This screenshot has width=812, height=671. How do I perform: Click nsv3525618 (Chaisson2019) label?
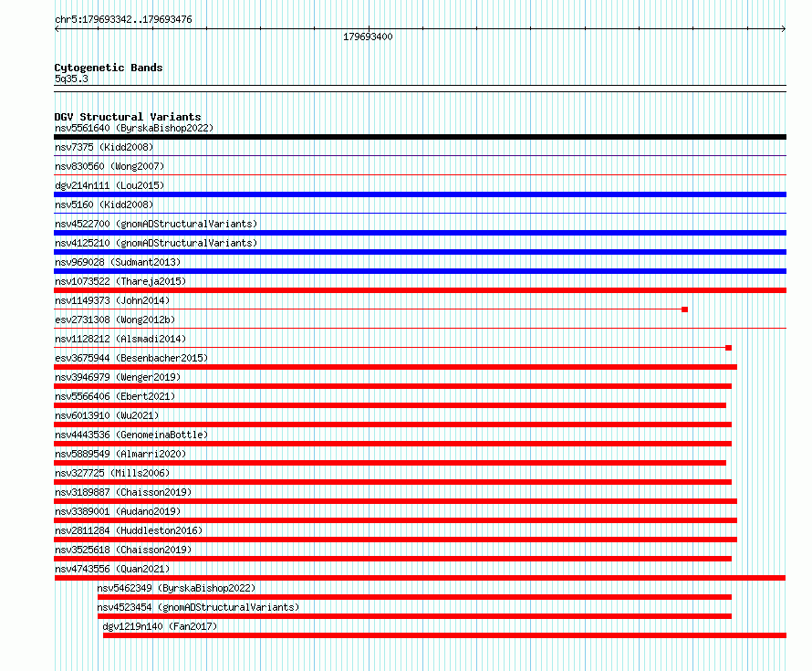coord(123,550)
